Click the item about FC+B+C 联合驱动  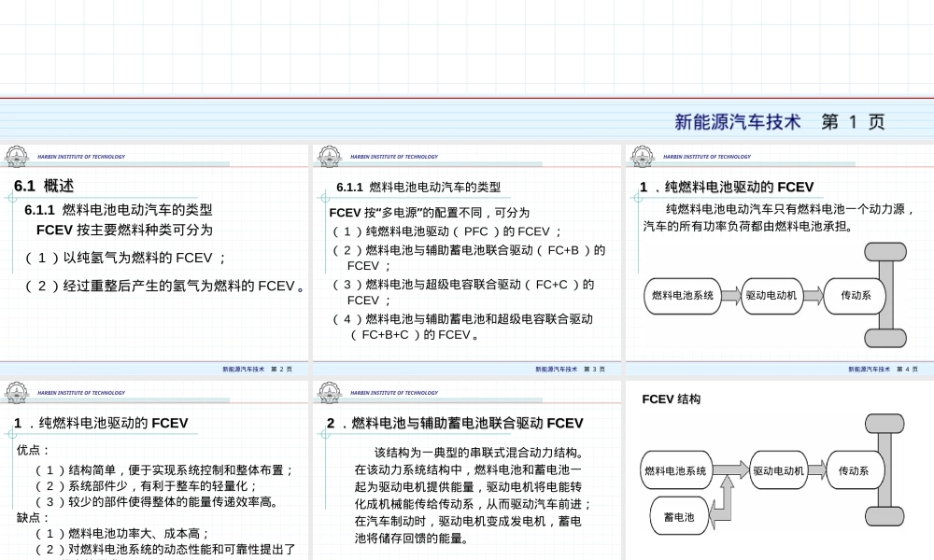tap(462, 327)
